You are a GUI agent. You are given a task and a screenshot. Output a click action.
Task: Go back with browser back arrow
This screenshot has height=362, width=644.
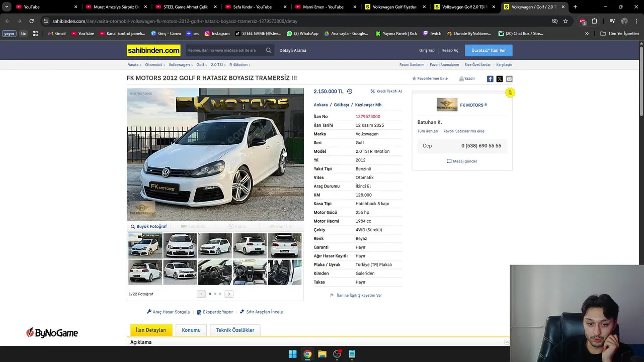[x=7, y=21]
